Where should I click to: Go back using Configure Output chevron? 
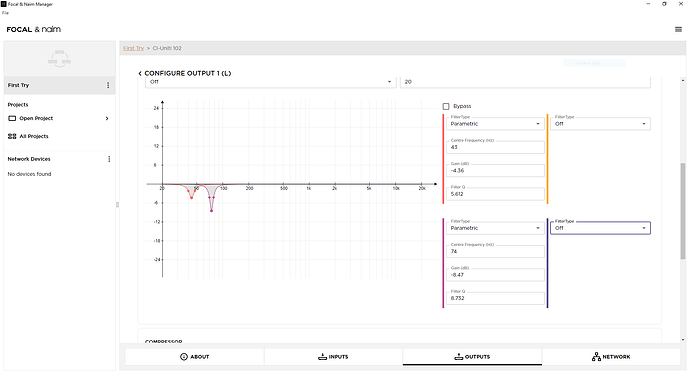click(140, 73)
